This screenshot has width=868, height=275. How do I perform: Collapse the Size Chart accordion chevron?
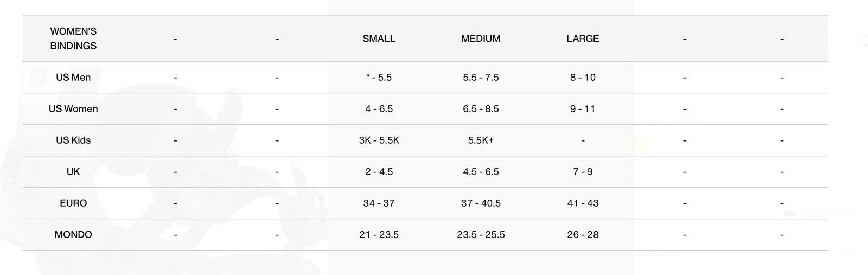847,252
